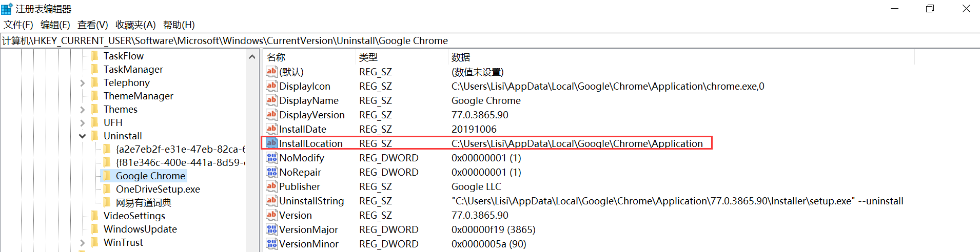The height and width of the screenshot is (252, 980).
Task: Open the 编辑(E) menu
Action: tap(55, 25)
